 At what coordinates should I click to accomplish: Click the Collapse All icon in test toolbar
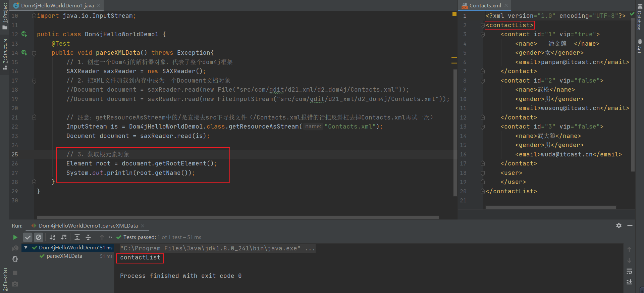point(88,237)
